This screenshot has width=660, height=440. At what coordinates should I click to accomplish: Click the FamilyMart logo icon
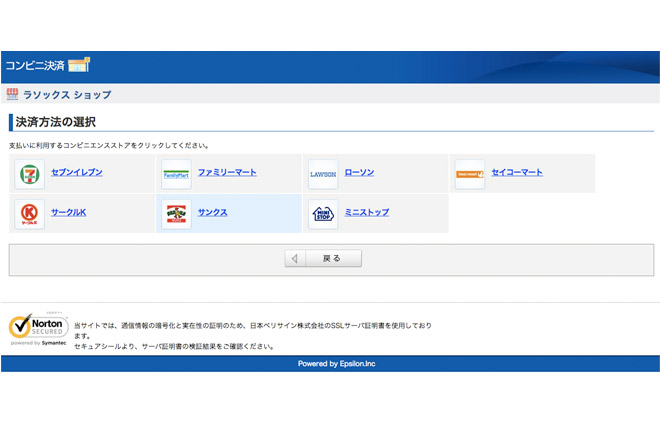(x=176, y=174)
